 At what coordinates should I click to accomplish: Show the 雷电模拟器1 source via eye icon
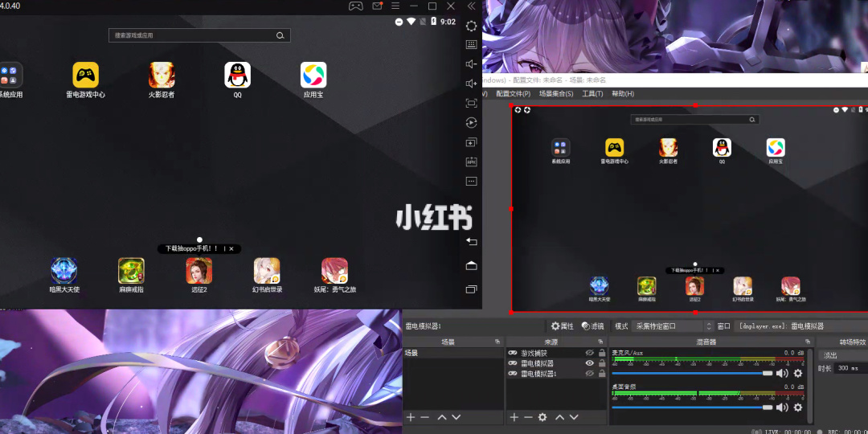[590, 374]
